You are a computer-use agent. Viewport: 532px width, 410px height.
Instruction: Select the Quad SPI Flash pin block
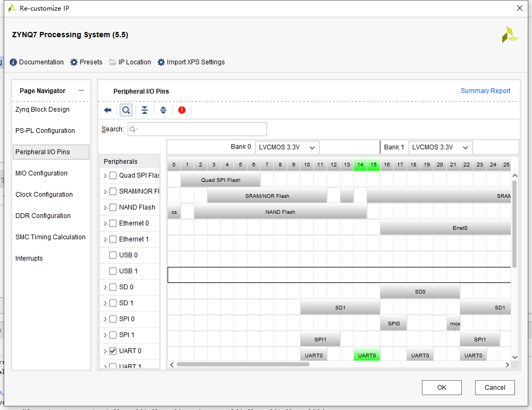221,179
